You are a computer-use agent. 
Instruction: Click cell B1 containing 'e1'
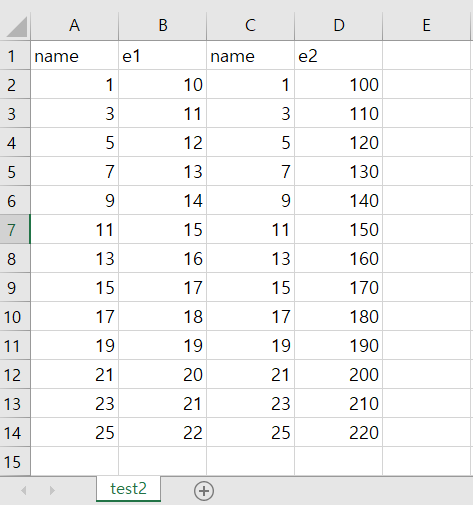pos(162,55)
